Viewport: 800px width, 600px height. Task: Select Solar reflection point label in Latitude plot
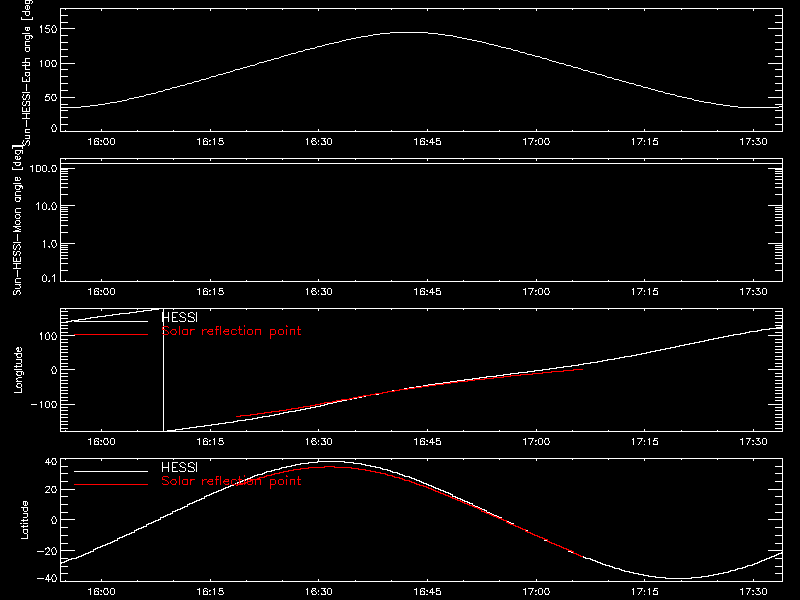click(232, 481)
